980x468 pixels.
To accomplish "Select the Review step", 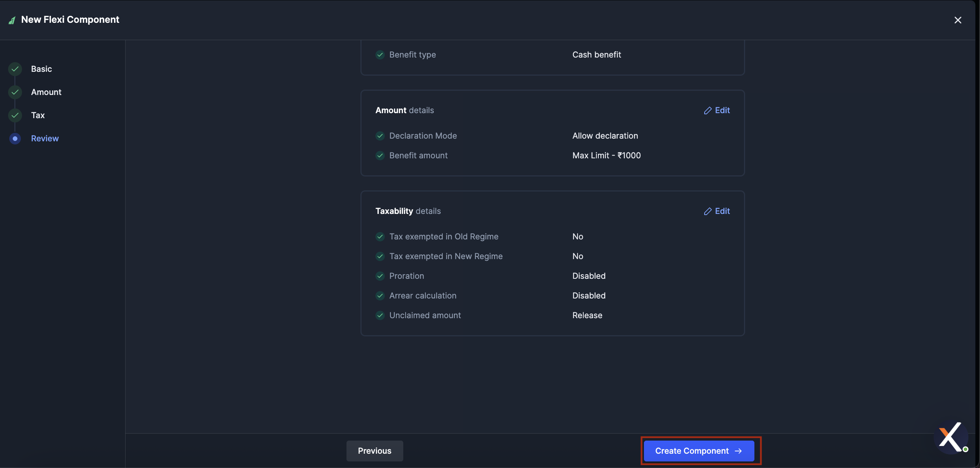I will tap(45, 139).
